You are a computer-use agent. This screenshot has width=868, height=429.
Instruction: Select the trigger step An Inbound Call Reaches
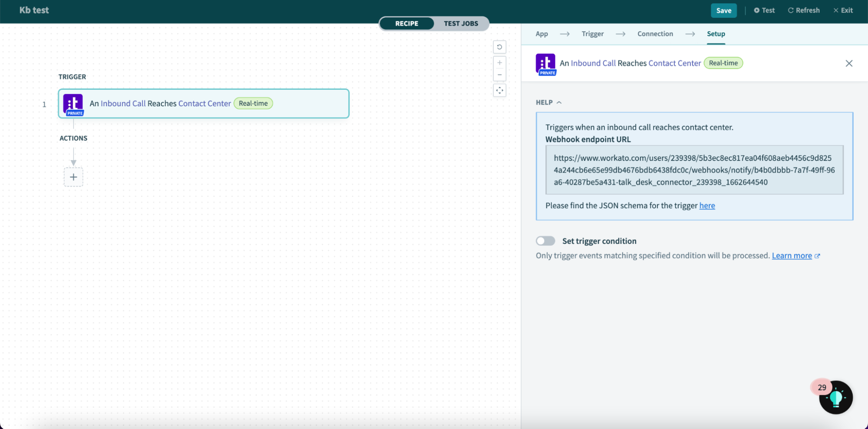click(x=174, y=103)
